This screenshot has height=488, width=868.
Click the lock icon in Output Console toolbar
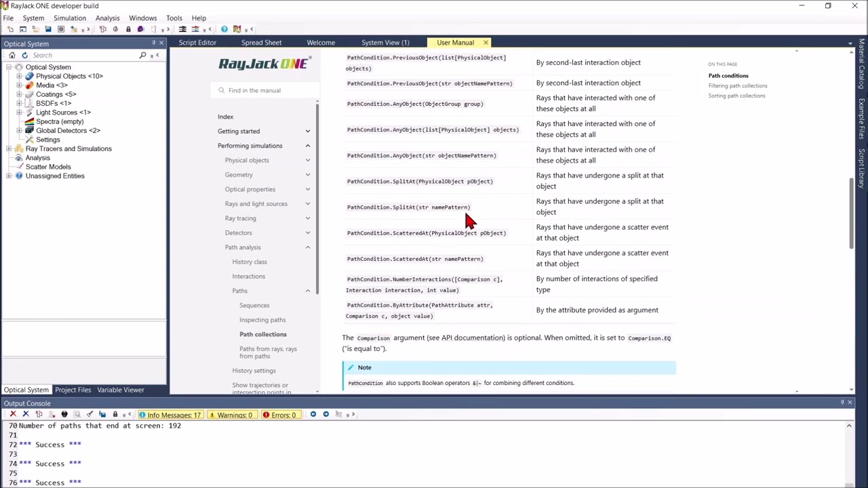tap(115, 414)
